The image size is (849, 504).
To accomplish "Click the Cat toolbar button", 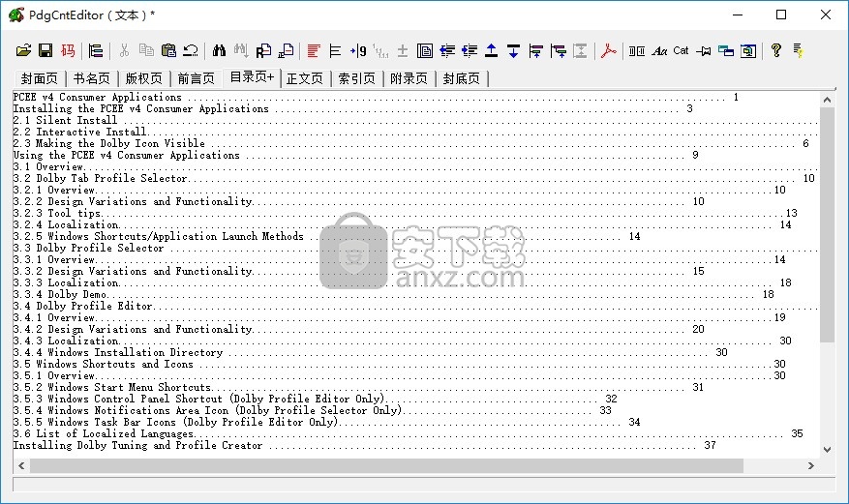I will click(681, 51).
